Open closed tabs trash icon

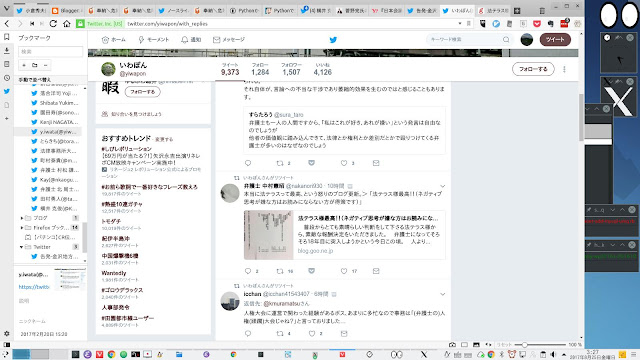(542, 11)
